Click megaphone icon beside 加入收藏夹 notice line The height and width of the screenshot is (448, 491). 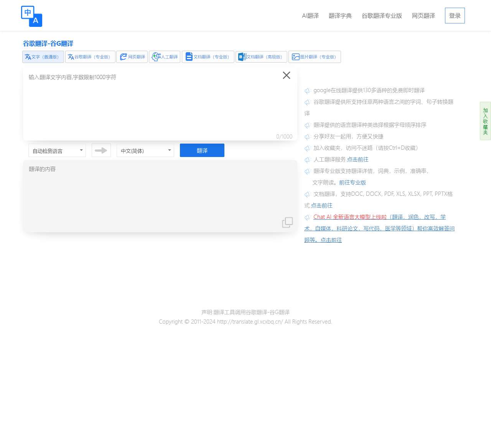tap(308, 148)
